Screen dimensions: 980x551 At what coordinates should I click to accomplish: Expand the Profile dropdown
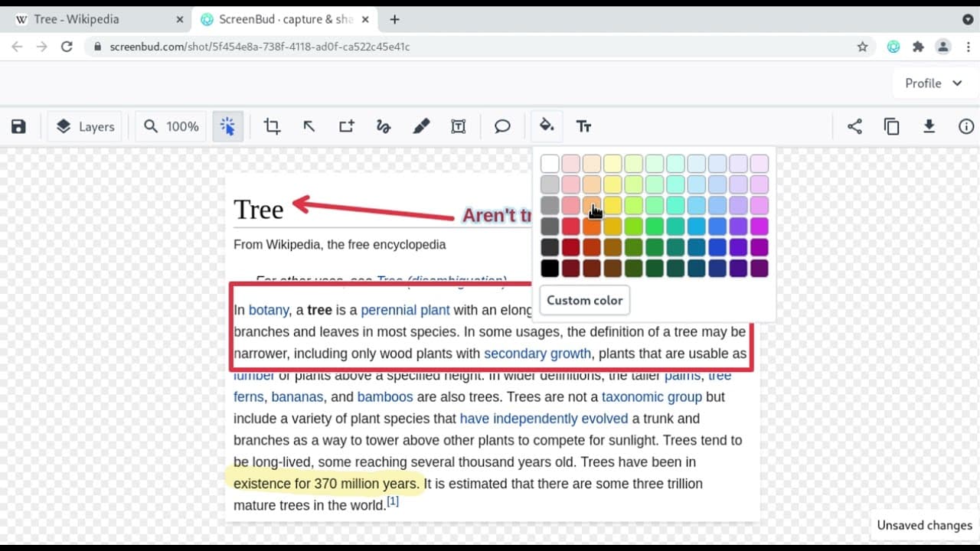[933, 83]
